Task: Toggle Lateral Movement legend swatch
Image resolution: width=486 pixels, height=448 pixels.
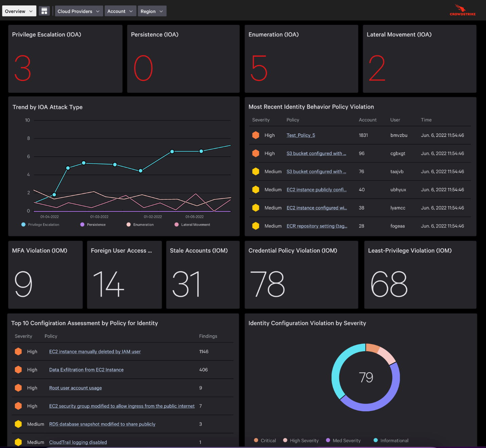Action: click(x=176, y=225)
